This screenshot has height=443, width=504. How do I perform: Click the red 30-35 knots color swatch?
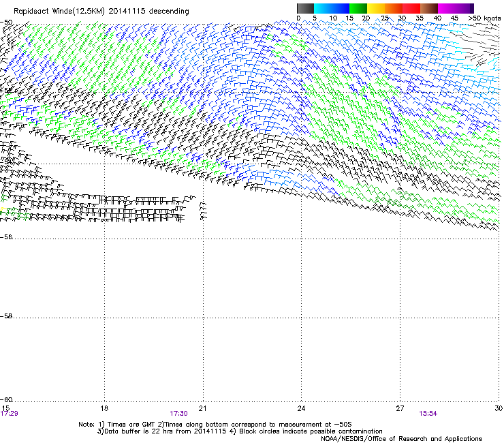[x=411, y=8]
